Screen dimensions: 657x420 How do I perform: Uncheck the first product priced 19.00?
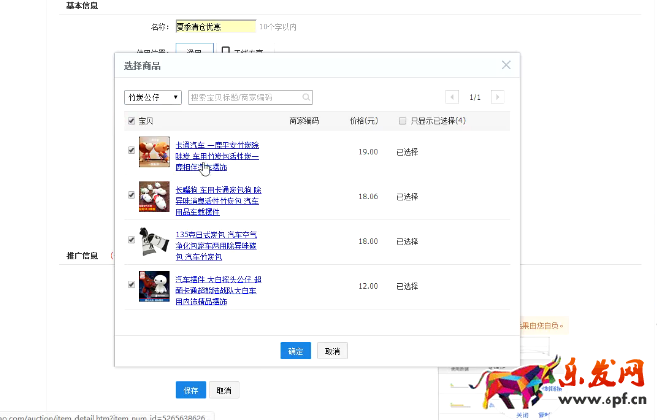click(132, 151)
